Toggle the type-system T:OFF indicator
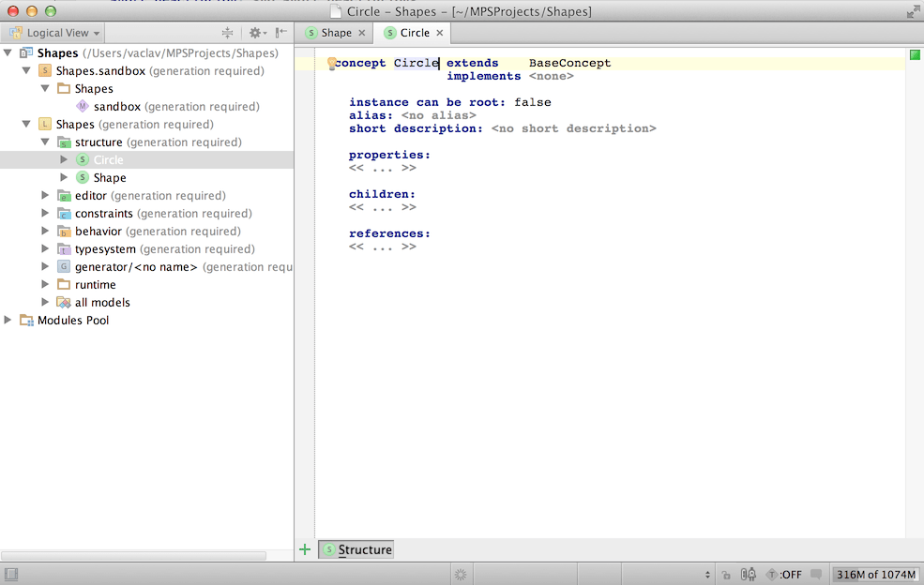 (783, 575)
